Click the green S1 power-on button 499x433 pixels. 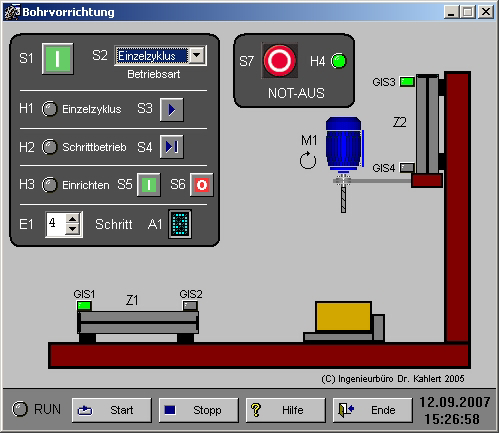58,59
